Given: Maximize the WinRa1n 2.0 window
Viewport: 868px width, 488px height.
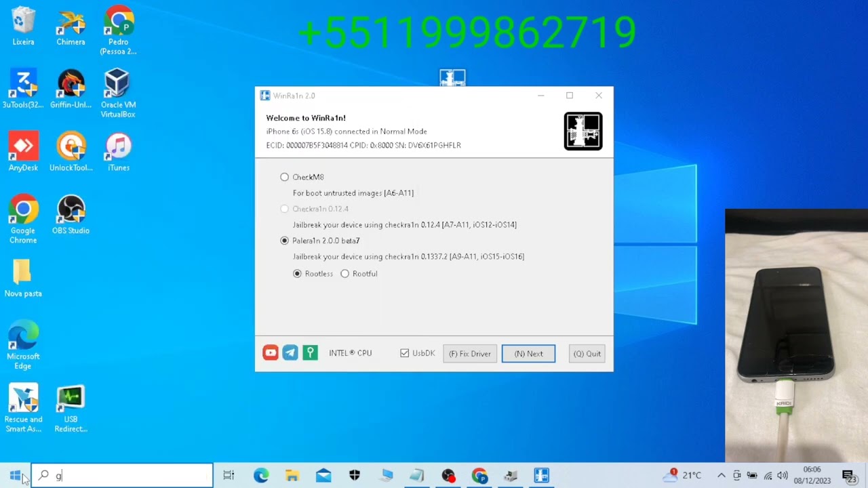Looking at the screenshot, I should click(570, 96).
